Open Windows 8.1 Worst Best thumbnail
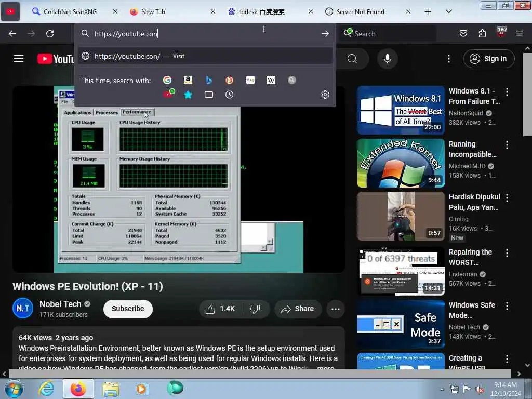 (401, 110)
